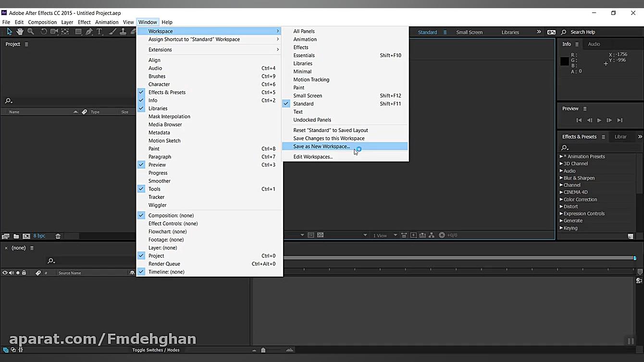This screenshot has height=362, width=644.
Task: Select the Rotation tool
Action: tap(43, 32)
